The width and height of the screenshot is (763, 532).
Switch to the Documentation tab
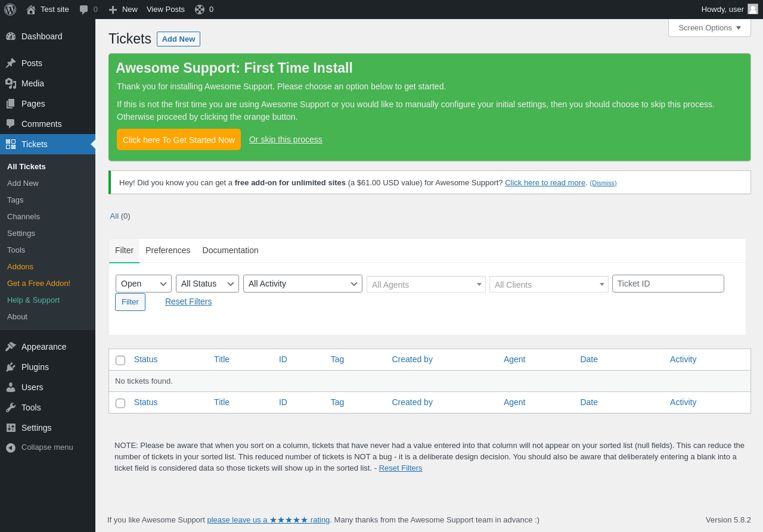coord(231,250)
